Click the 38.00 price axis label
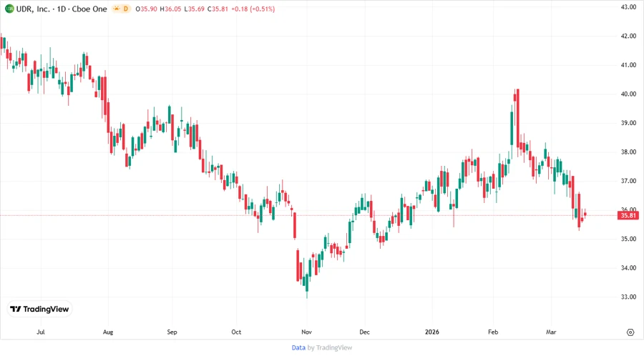Screen dimensions: 644x356 click(628, 152)
